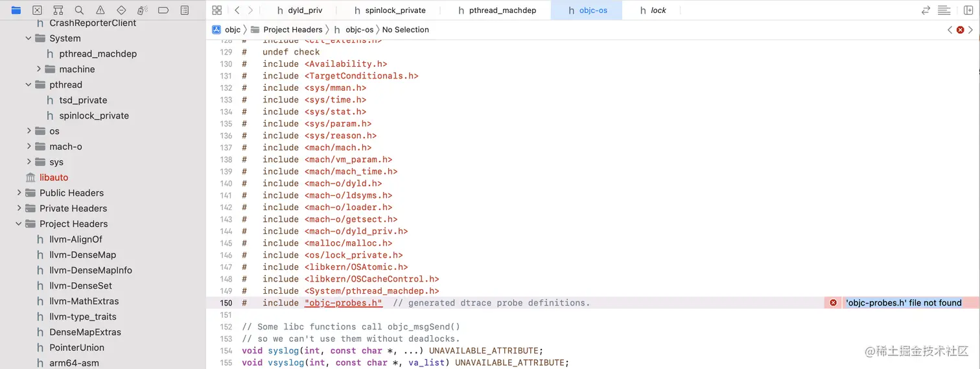Image resolution: width=980 pixels, height=369 pixels.
Task: Go forward with the right arrow
Action: (x=251, y=10)
